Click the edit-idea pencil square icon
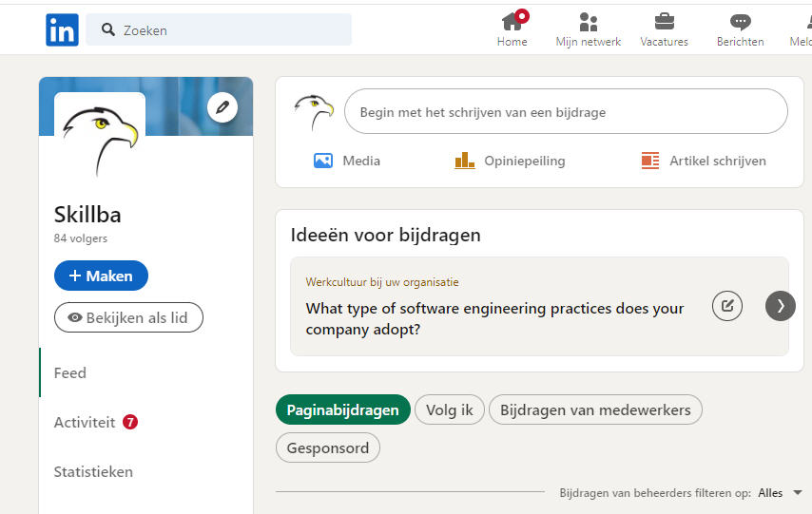 point(727,306)
